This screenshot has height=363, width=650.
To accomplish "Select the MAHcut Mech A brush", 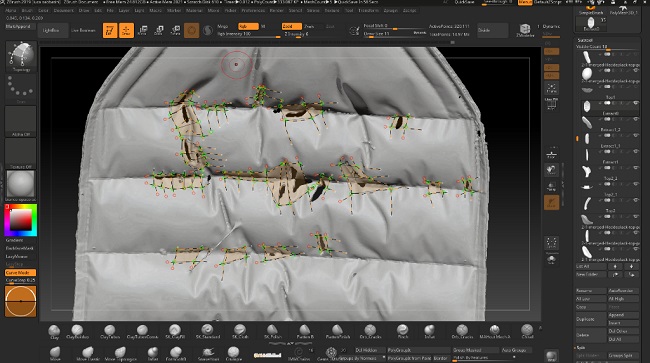I will pos(495,332).
